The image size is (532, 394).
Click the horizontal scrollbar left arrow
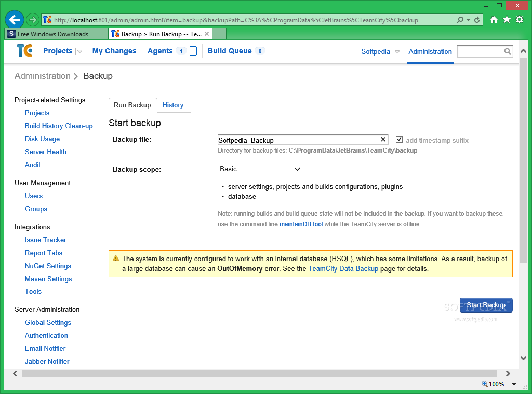point(15,373)
